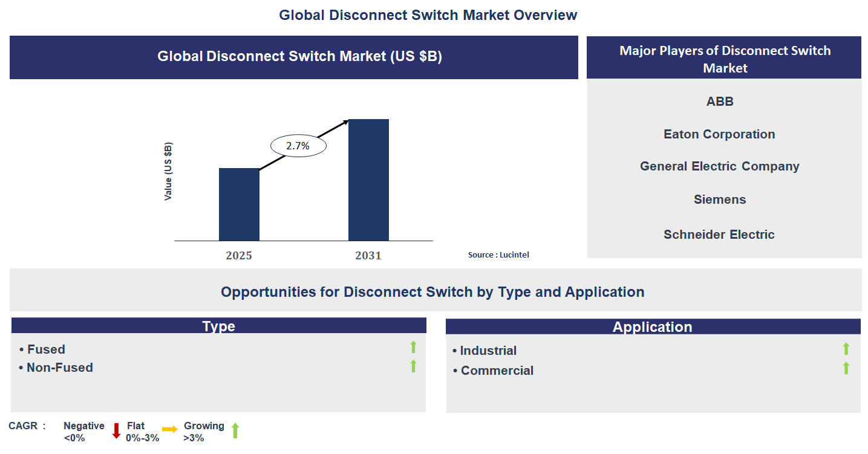Toggle the 2025 bar in the chart
The width and height of the screenshot is (868, 454).
click(240, 204)
